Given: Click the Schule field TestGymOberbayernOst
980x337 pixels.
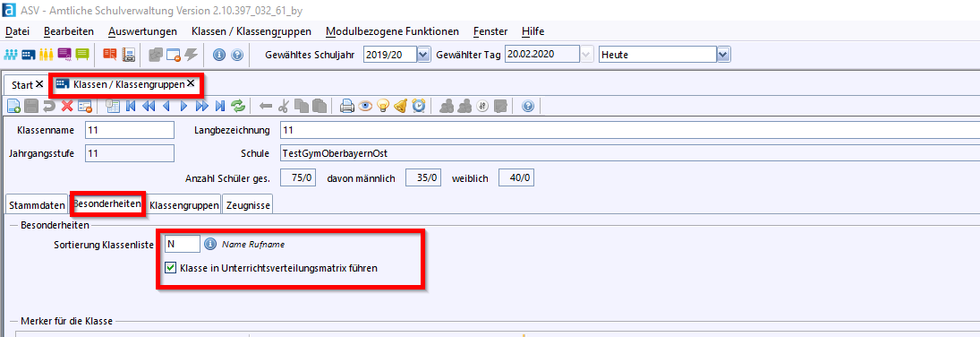Looking at the screenshot, I should click(x=629, y=153).
